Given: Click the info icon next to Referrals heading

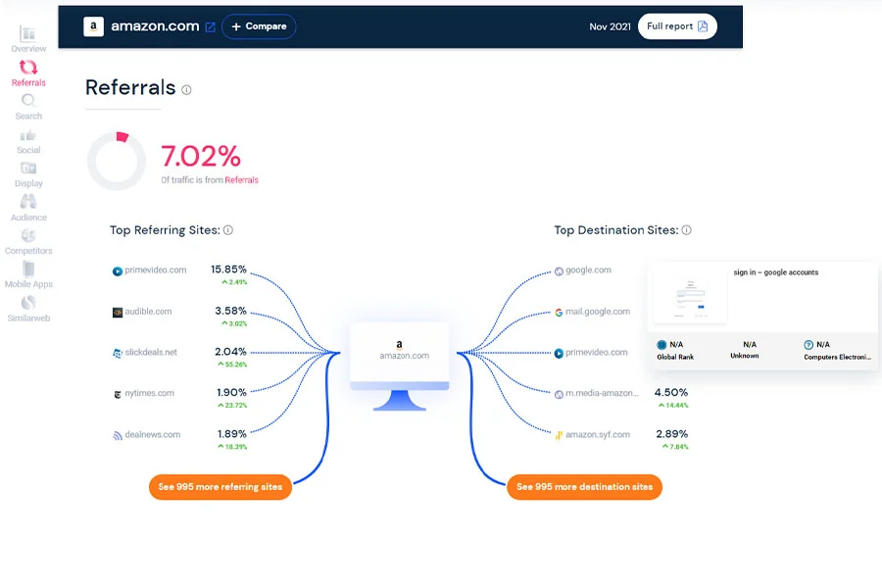Looking at the screenshot, I should click(x=187, y=89).
